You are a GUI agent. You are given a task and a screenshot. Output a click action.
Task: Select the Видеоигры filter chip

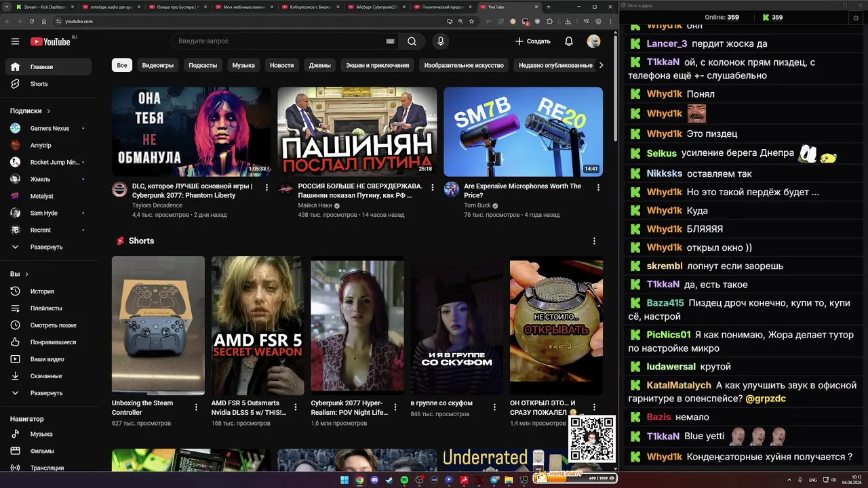[x=158, y=65]
